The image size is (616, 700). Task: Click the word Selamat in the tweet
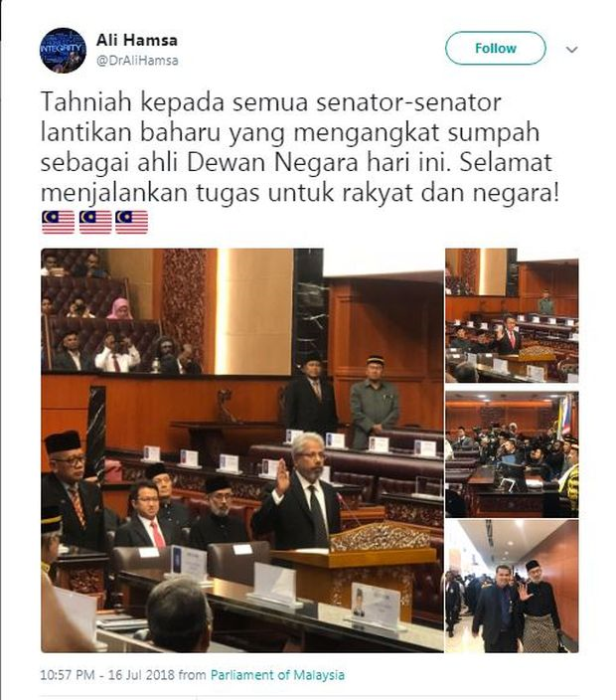[506, 162]
